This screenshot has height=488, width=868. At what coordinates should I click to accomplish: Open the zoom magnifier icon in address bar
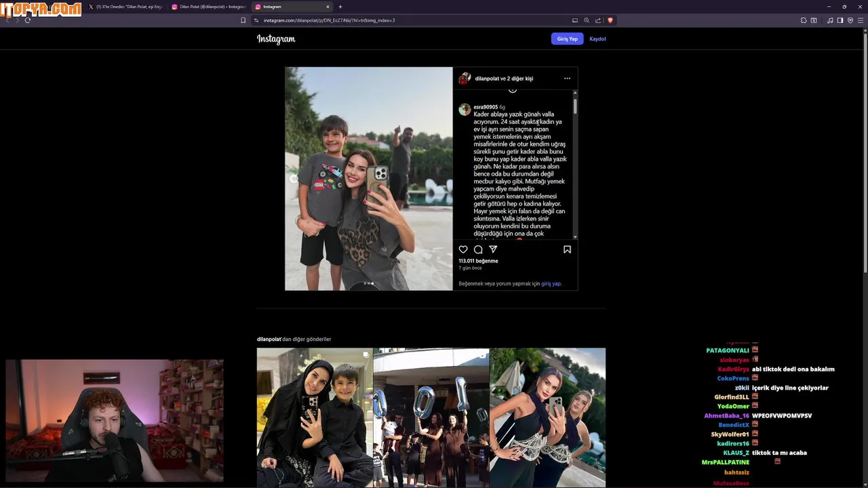click(x=587, y=20)
